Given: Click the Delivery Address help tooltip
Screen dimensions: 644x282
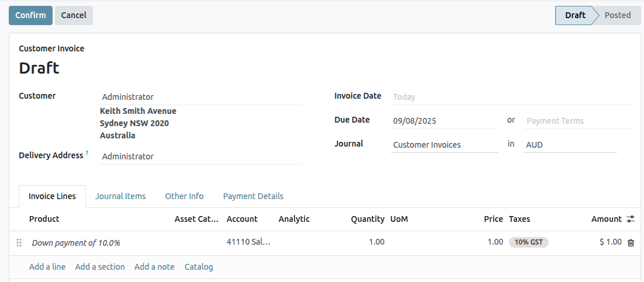Looking at the screenshot, I should [87, 154].
